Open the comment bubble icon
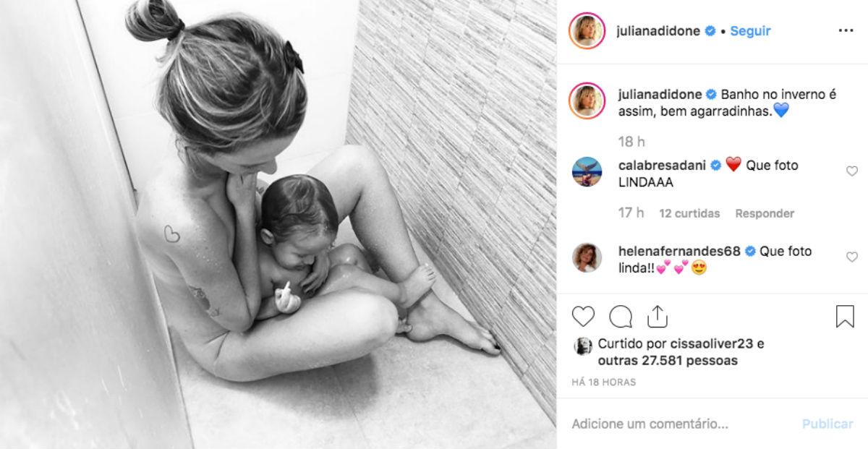Image resolution: width=868 pixels, height=449 pixels. click(621, 317)
